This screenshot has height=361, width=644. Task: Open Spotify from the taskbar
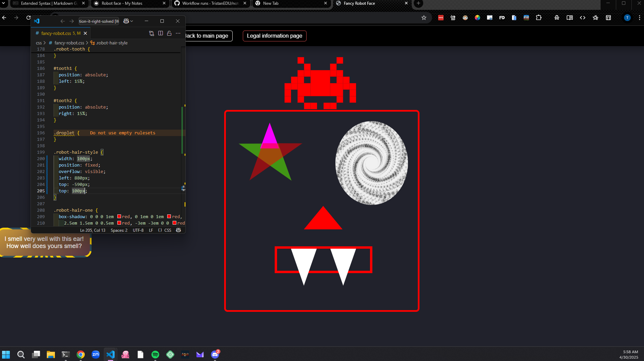155,355
